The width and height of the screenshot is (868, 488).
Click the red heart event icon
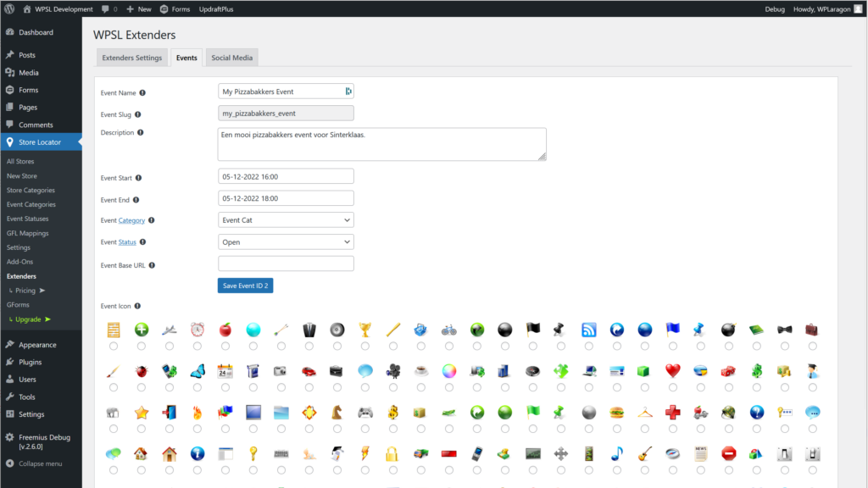pos(672,370)
